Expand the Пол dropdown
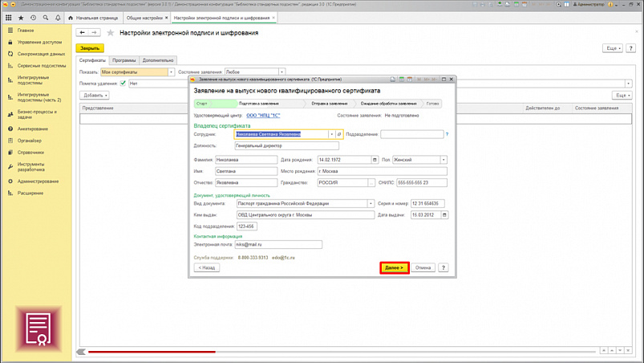This screenshot has height=363, width=644. (x=444, y=160)
